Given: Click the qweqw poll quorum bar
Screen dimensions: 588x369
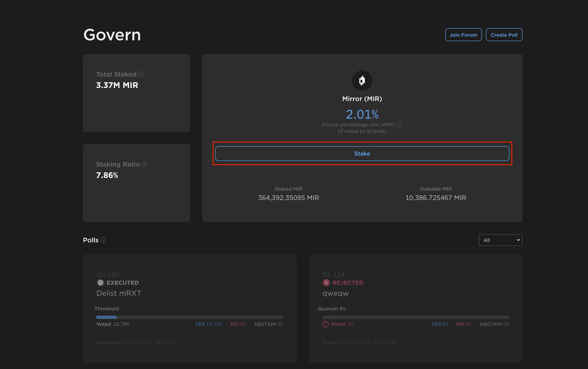Looking at the screenshot, I should click(x=415, y=317).
